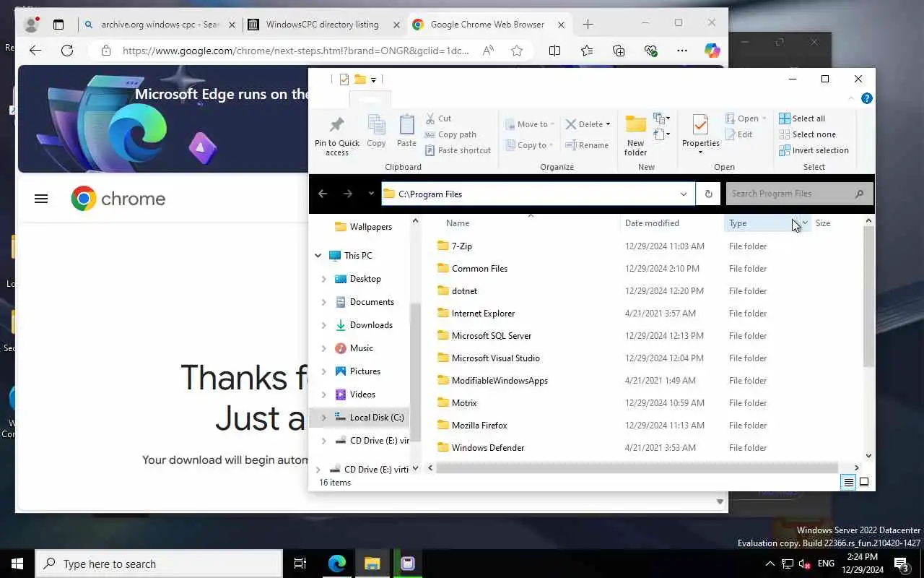This screenshot has height=578, width=924.
Task: Click Invert selection in the ribbon
Action: [x=814, y=150]
